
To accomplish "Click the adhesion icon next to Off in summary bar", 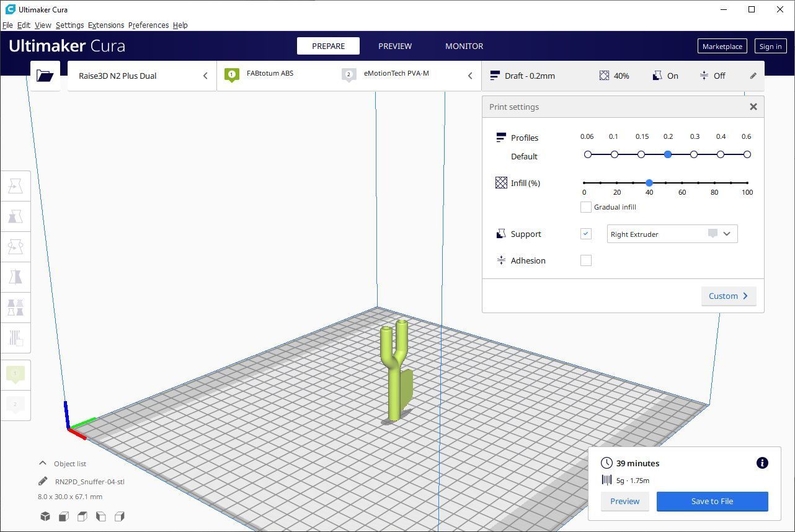I will (704, 76).
